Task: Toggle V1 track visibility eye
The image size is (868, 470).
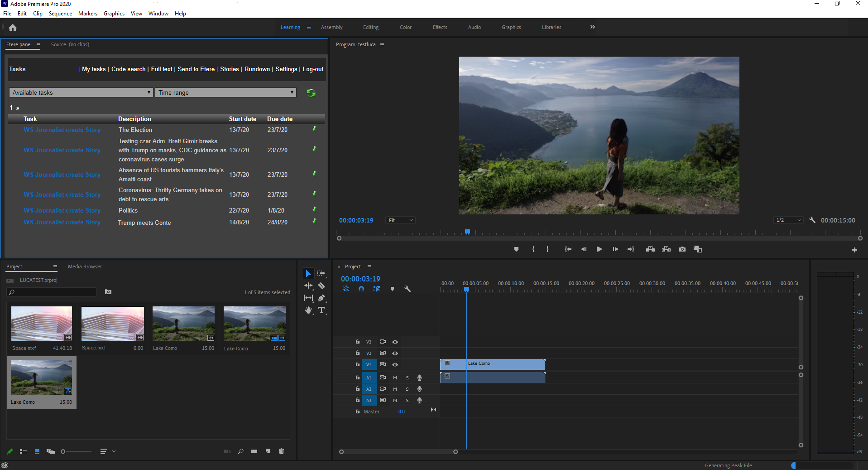Action: (x=395, y=365)
